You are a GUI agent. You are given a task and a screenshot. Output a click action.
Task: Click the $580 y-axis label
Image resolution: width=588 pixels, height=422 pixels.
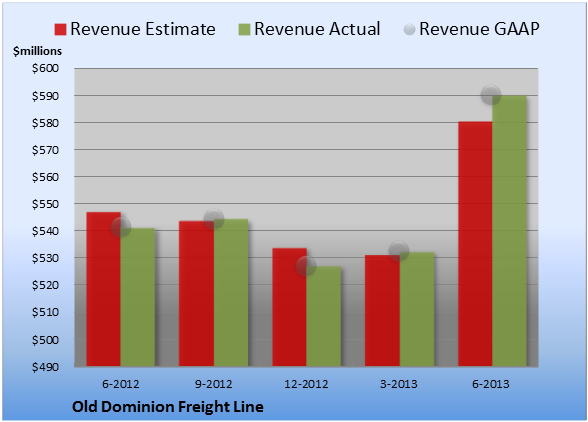[x=45, y=123]
